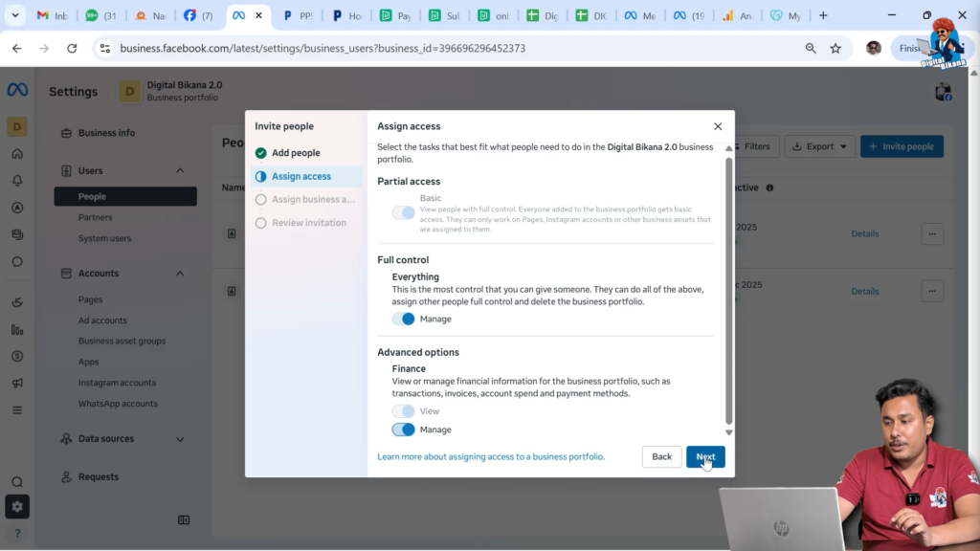980x551 pixels.
Task: Reload the browser page
Action: (x=72, y=48)
